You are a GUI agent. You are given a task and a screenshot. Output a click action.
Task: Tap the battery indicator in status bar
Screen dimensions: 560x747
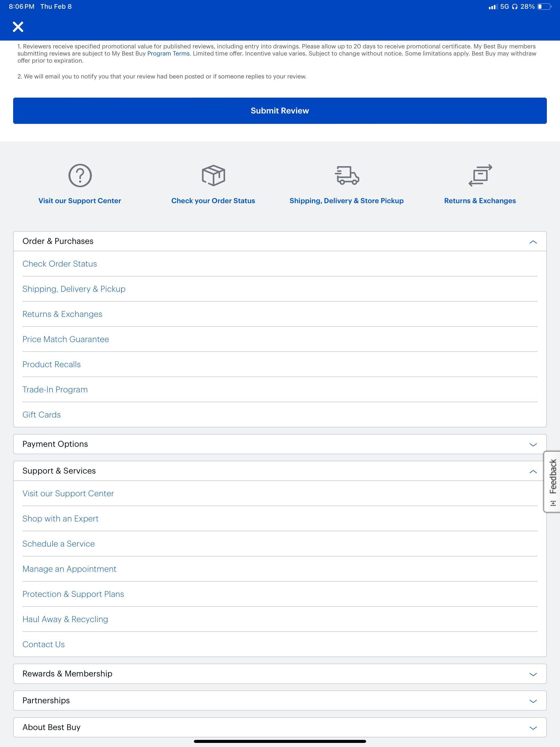(x=544, y=7)
